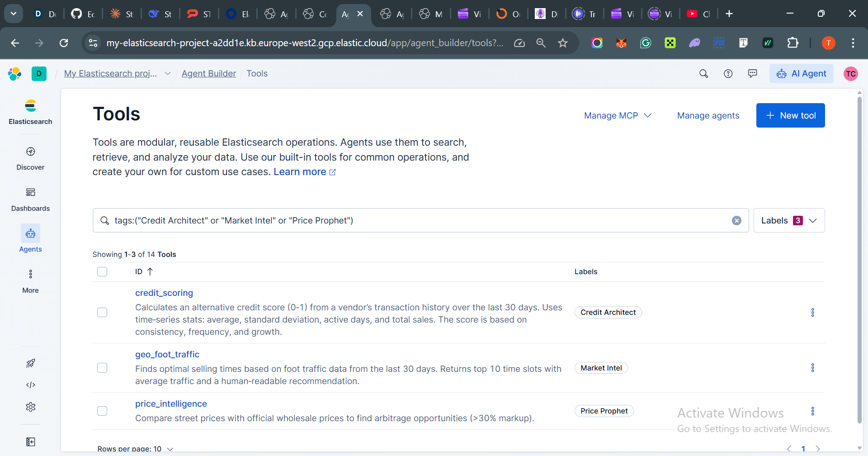Follow the Learn more link
The height and width of the screenshot is (456, 868).
point(304,172)
